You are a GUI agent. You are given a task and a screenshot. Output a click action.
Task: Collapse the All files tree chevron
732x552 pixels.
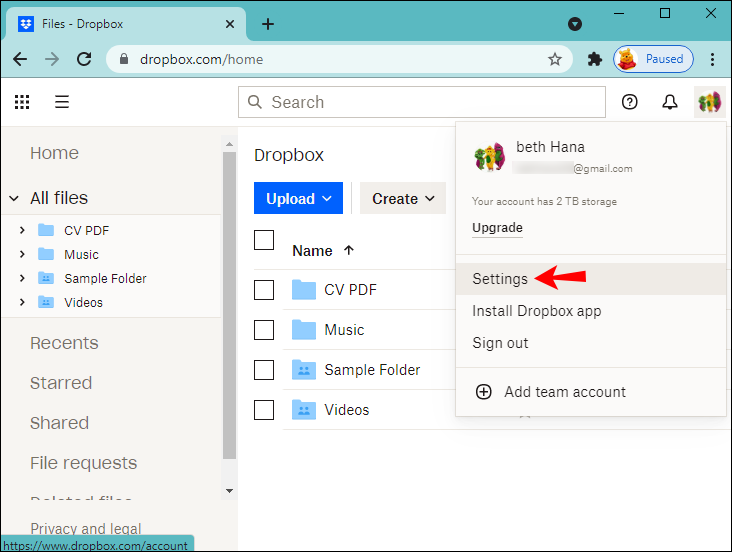tap(14, 198)
